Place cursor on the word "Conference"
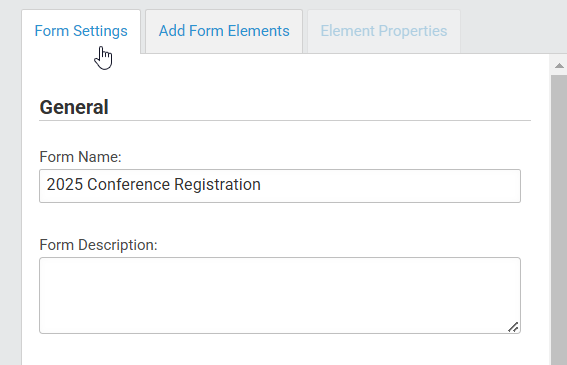 coord(128,184)
